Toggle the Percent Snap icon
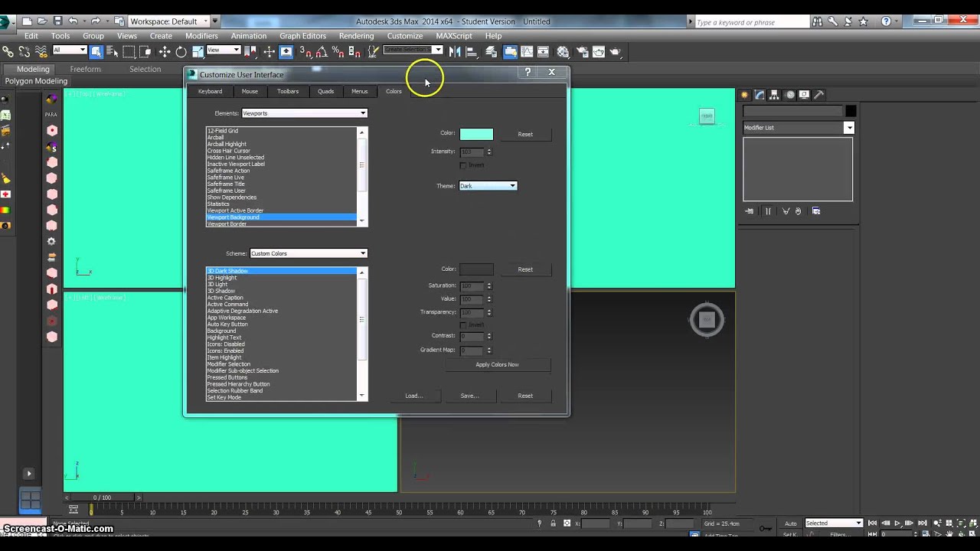 (338, 51)
